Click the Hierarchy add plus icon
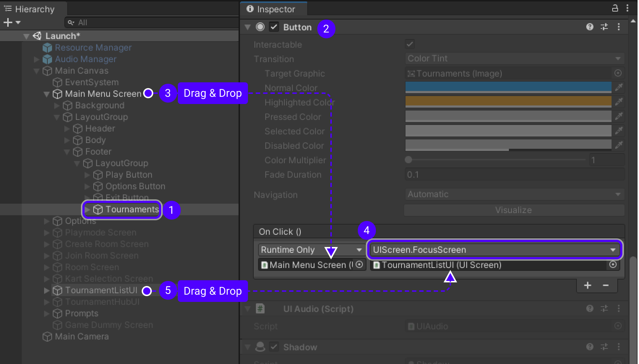The width and height of the screenshot is (639, 364). click(8, 22)
